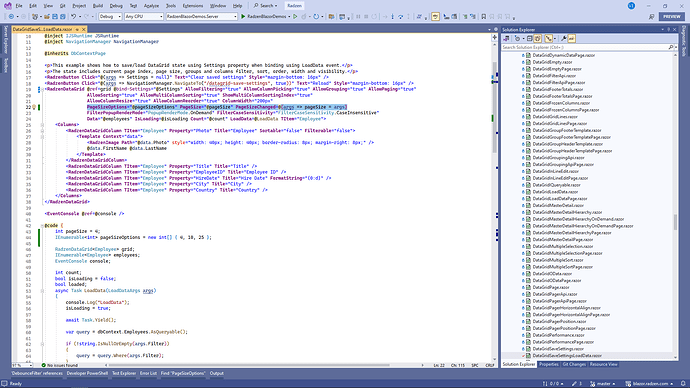Collapse the @code block at line 42
690x388 pixels.
(x=42, y=226)
